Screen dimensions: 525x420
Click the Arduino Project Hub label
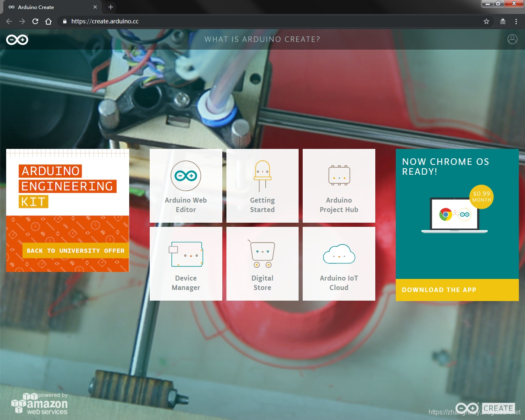[x=339, y=205]
